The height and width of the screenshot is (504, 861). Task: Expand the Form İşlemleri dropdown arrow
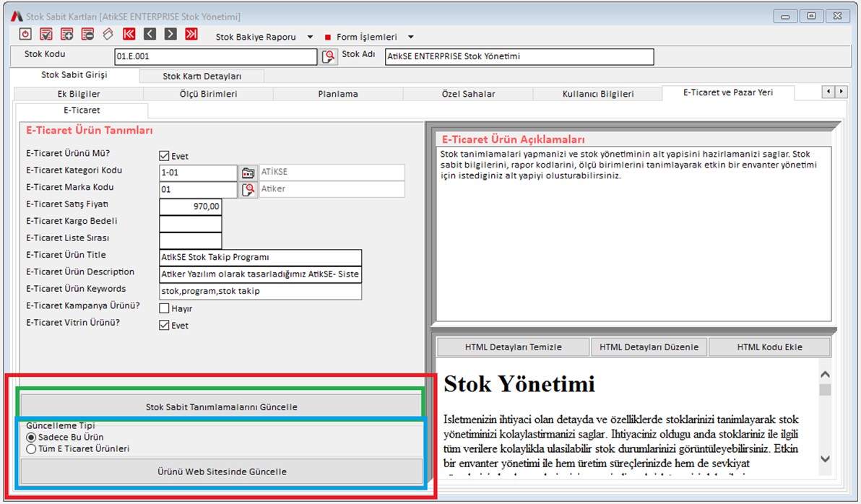click(x=411, y=38)
